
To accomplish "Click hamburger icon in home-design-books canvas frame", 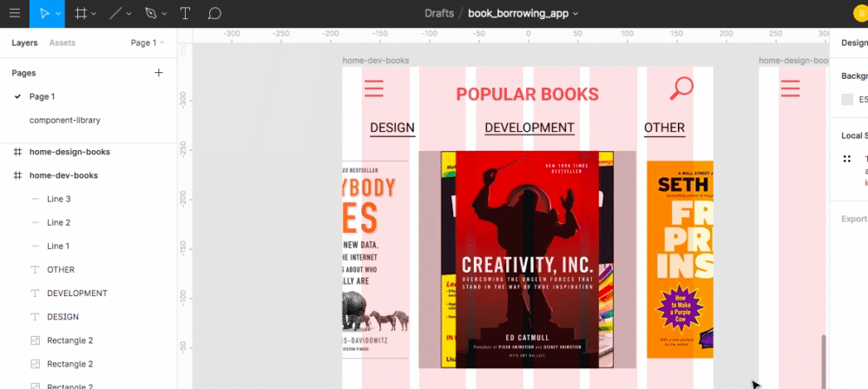I will [x=790, y=88].
